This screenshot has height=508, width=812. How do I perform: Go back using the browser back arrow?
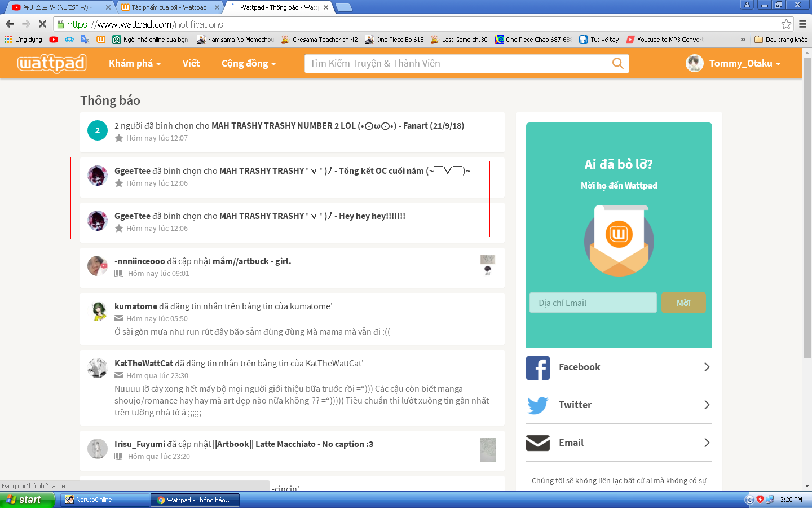coord(10,24)
